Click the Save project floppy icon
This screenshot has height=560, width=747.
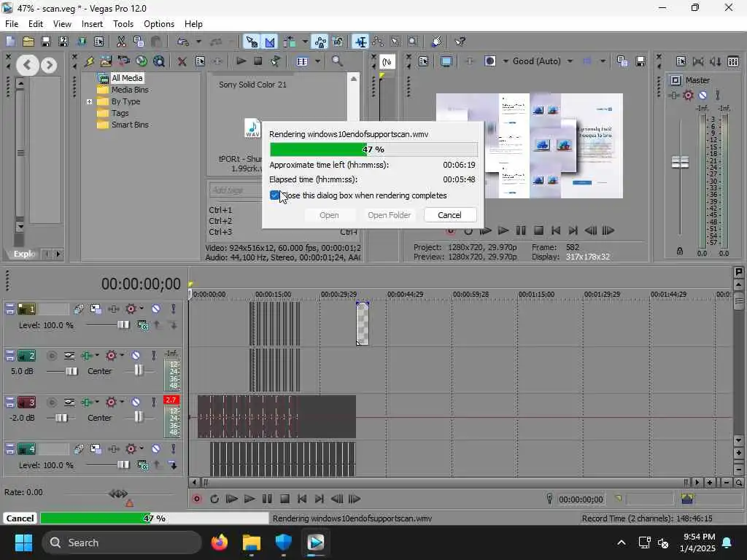[46, 42]
